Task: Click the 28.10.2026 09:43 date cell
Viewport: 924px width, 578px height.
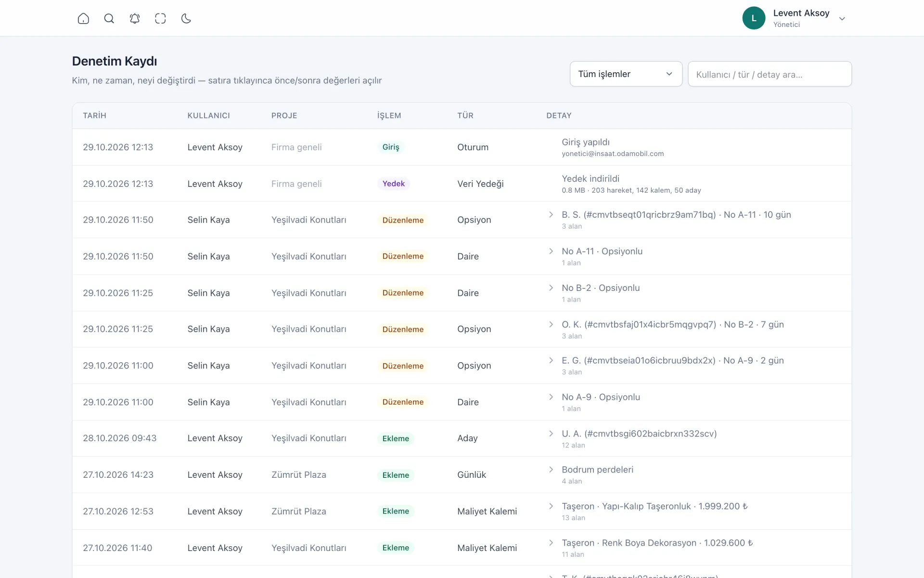Action: pyautogui.click(x=119, y=438)
